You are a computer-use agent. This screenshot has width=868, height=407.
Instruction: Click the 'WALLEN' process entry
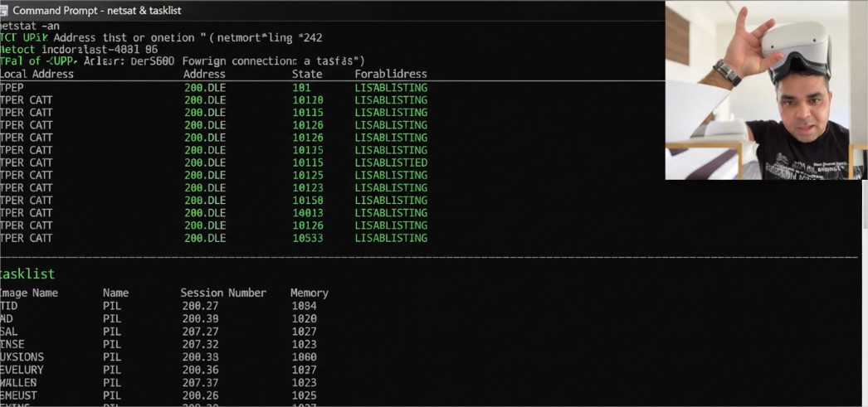(x=20, y=382)
